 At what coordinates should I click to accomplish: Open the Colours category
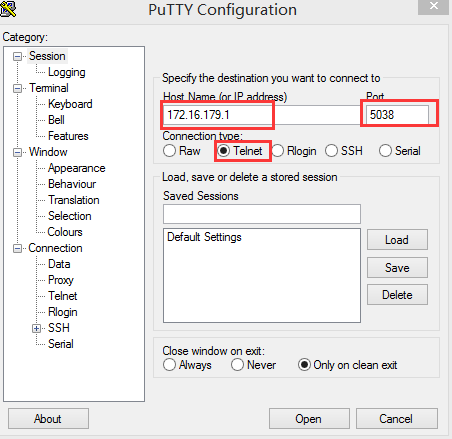pyautogui.click(x=65, y=232)
